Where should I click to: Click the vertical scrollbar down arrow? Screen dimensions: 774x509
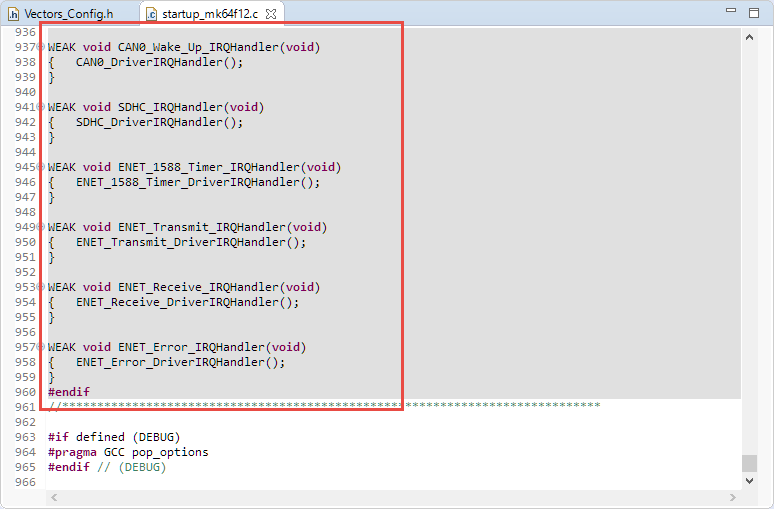click(x=749, y=481)
